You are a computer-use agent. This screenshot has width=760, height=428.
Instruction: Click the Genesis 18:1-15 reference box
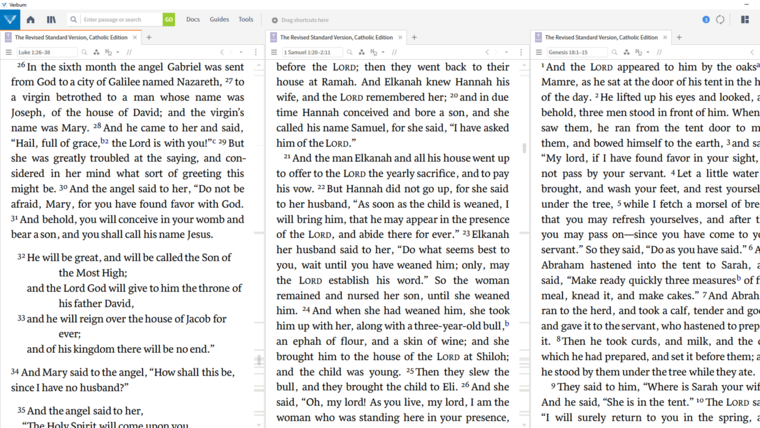(577, 52)
